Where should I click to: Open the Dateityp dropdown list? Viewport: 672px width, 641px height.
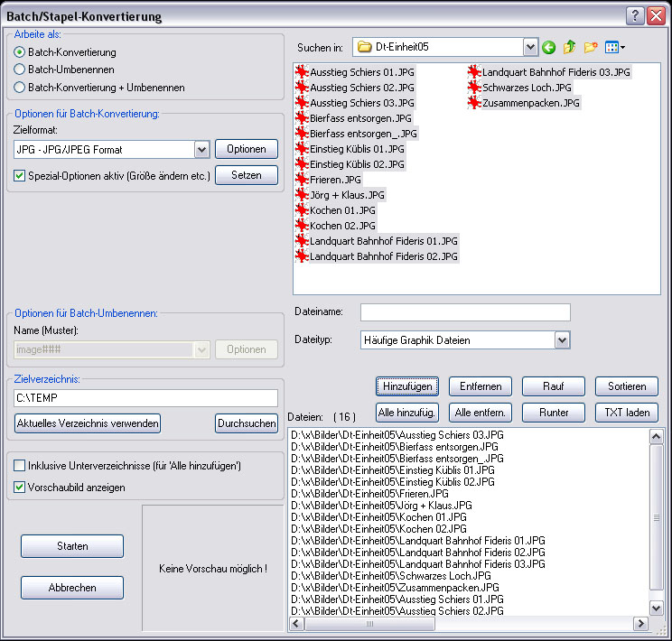click(562, 340)
